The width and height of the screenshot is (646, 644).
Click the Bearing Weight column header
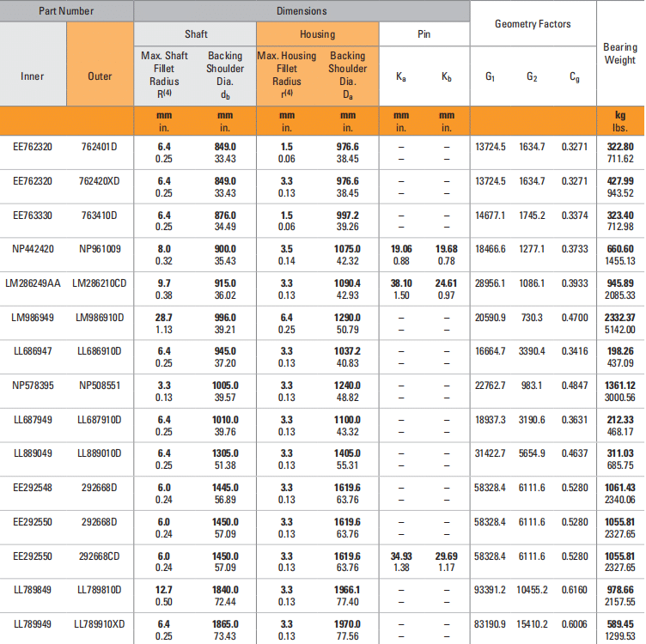pos(620,54)
